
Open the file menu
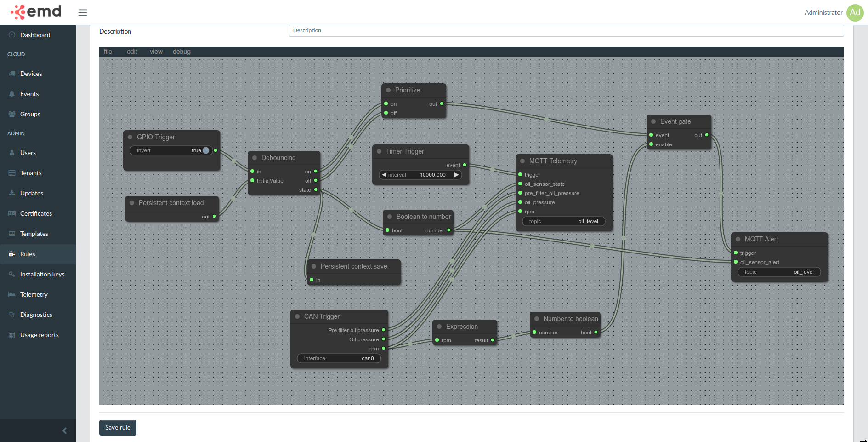coord(108,52)
